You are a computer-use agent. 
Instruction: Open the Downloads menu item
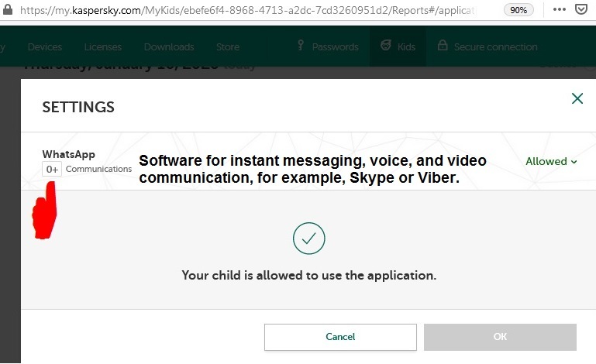(x=168, y=46)
